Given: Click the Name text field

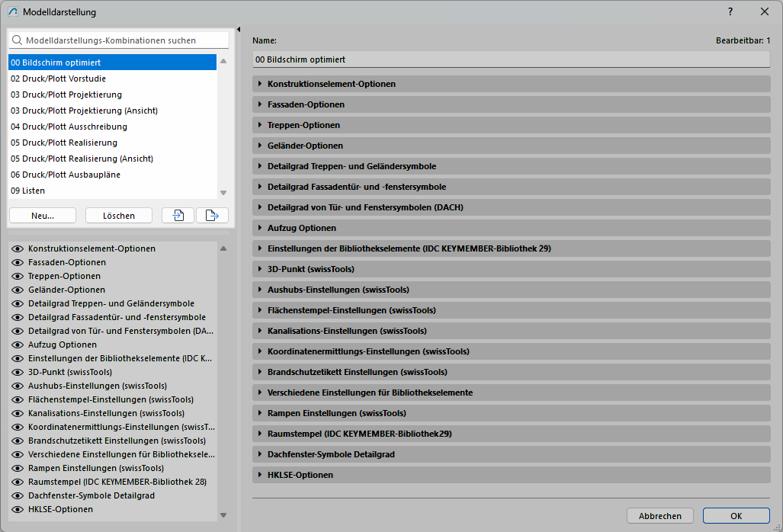Looking at the screenshot, I should [x=511, y=59].
